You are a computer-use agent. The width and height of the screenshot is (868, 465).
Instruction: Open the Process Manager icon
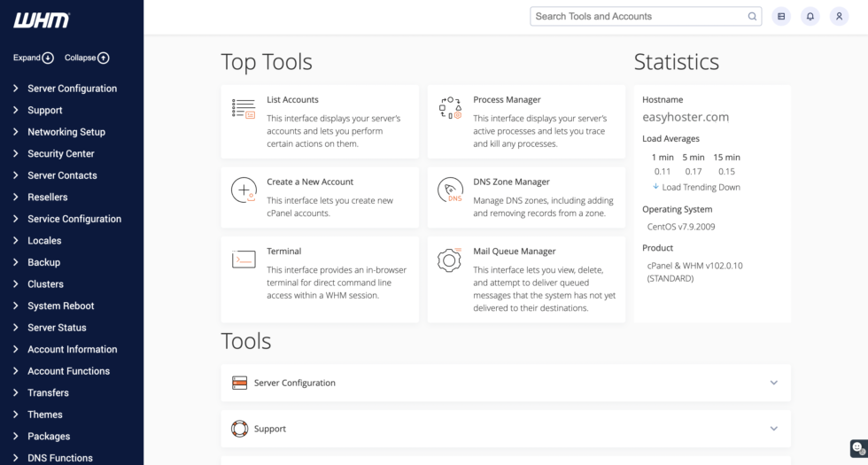tap(450, 109)
